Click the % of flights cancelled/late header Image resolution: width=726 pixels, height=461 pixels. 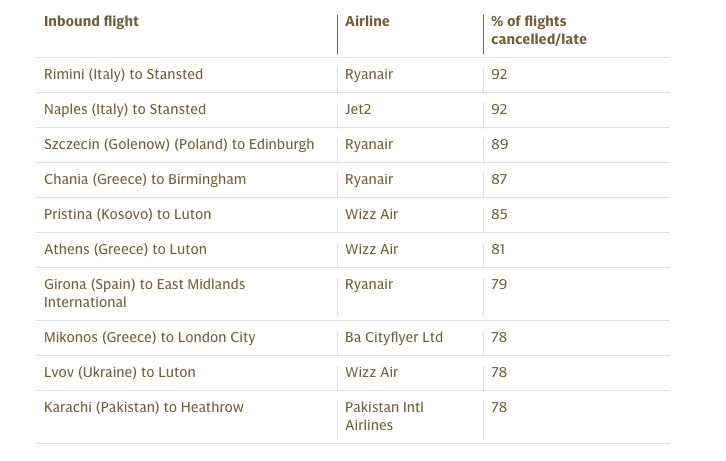(x=538, y=30)
